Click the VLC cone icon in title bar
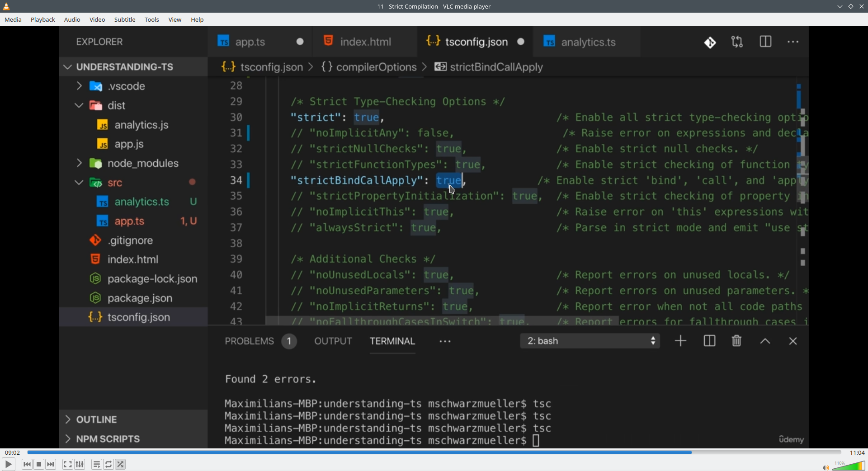The image size is (868, 471). pyautogui.click(x=7, y=6)
